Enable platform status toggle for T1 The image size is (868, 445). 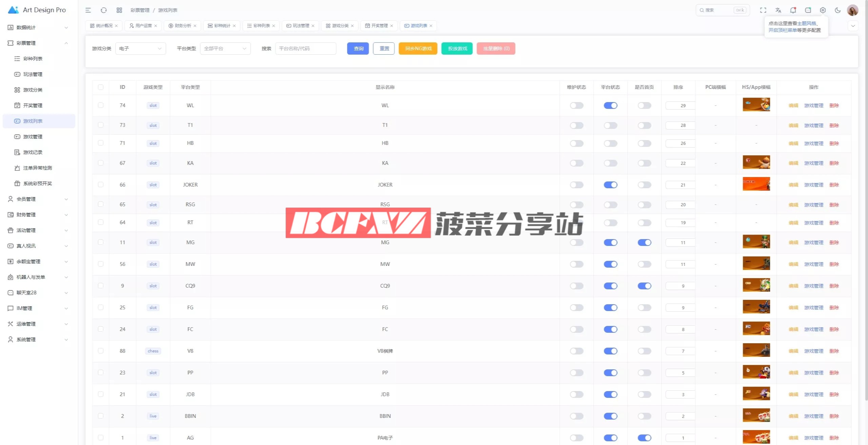pyautogui.click(x=610, y=125)
